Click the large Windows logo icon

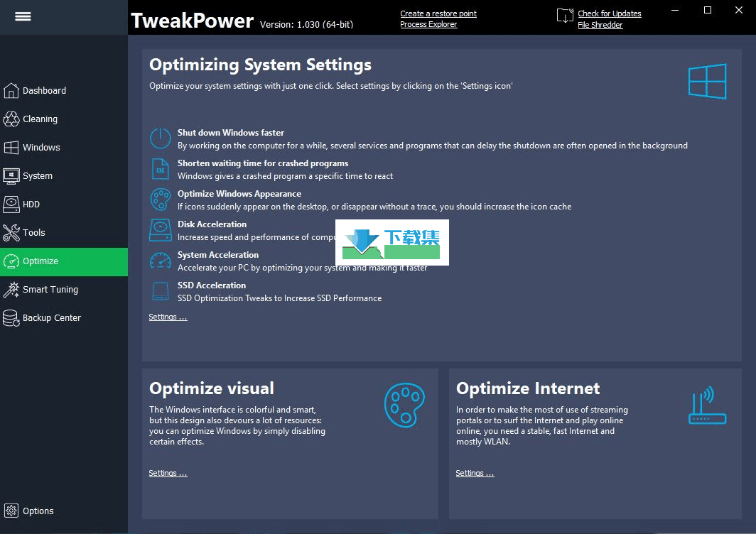coord(707,82)
